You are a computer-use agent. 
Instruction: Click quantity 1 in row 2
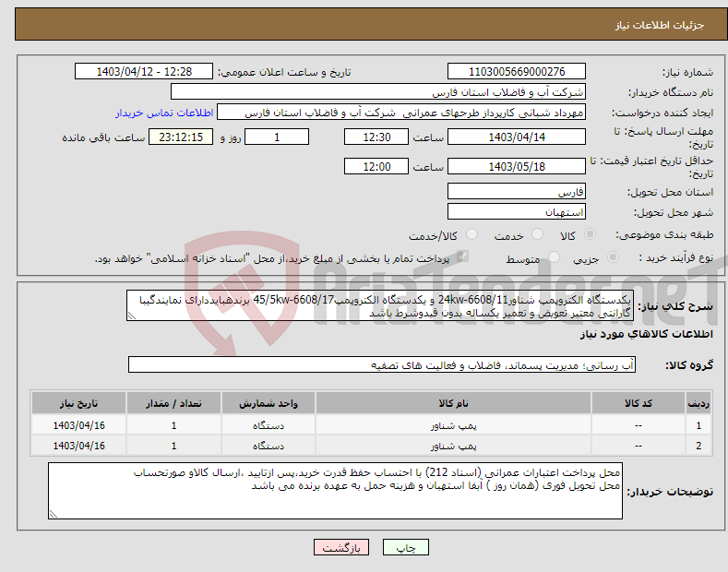click(173, 446)
